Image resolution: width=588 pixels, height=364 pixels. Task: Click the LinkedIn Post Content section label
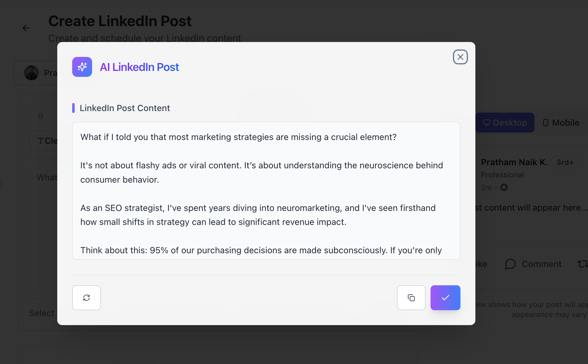125,108
